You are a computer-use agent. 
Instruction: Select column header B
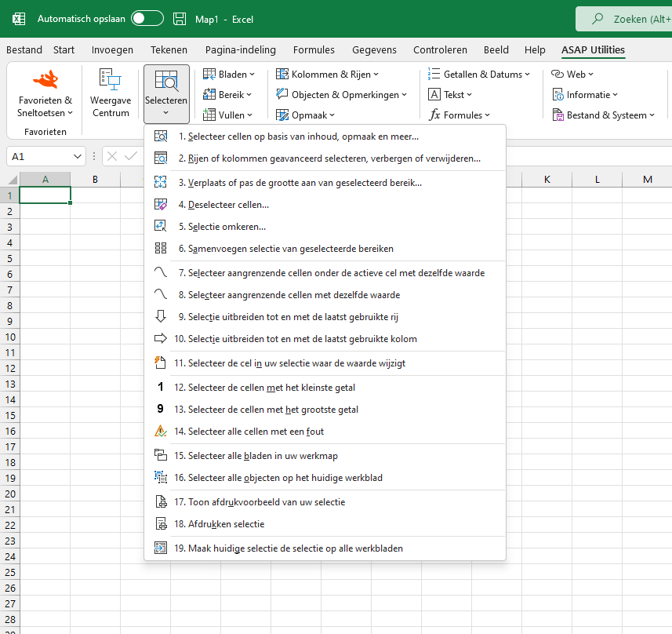(x=95, y=180)
